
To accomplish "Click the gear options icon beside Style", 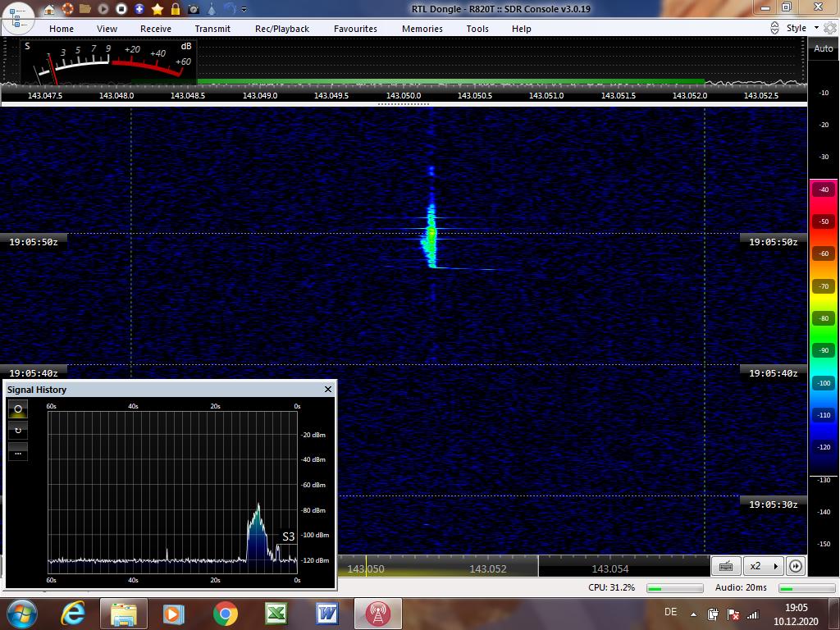I will point(830,28).
